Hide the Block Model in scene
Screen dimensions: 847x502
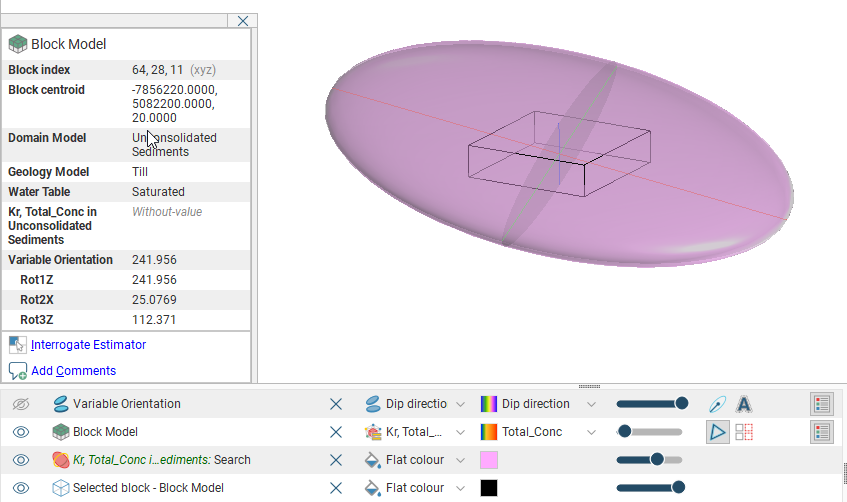pyautogui.click(x=21, y=432)
